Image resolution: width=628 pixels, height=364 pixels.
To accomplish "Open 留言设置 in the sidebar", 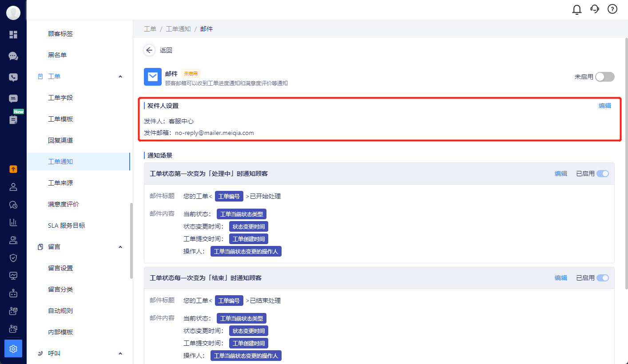I will 60,268.
